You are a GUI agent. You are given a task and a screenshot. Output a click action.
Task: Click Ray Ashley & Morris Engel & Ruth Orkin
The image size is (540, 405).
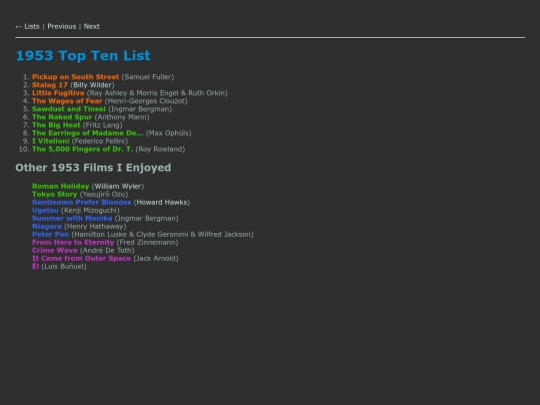[x=157, y=93]
